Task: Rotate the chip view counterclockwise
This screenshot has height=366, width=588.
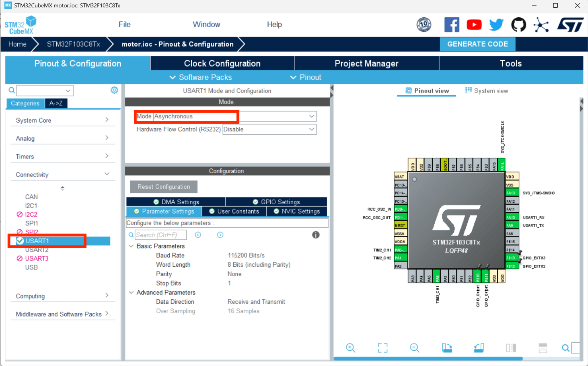Action: pos(479,348)
